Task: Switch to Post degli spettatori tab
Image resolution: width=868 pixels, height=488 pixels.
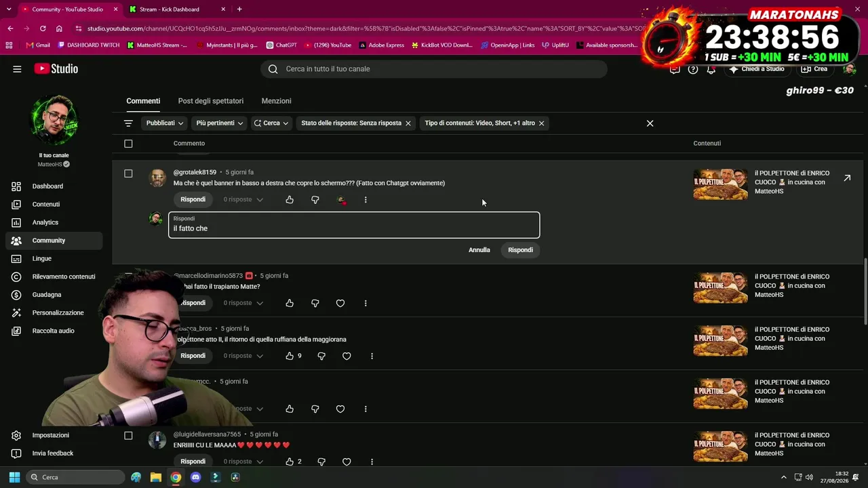Action: click(x=211, y=101)
